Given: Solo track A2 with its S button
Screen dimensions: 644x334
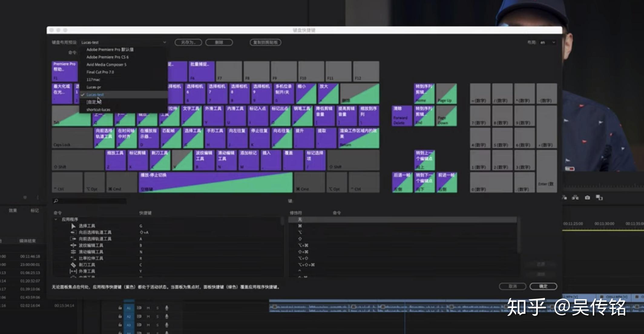Looking at the screenshot, I should (x=157, y=316).
